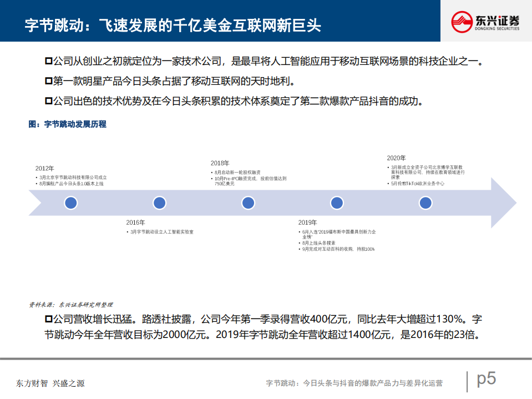Toggle the checkbox before 公司营收增长迅猛 bullet
The height and width of the screenshot is (399, 532).
[49, 318]
